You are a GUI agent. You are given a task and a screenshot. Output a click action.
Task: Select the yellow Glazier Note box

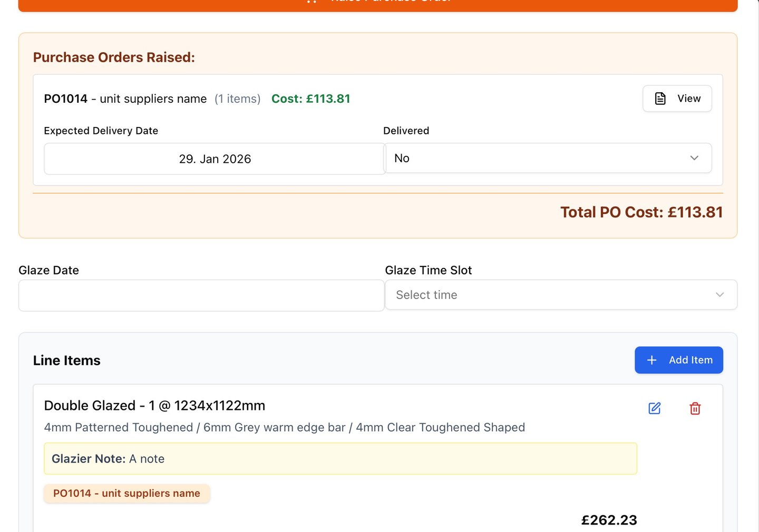click(340, 459)
